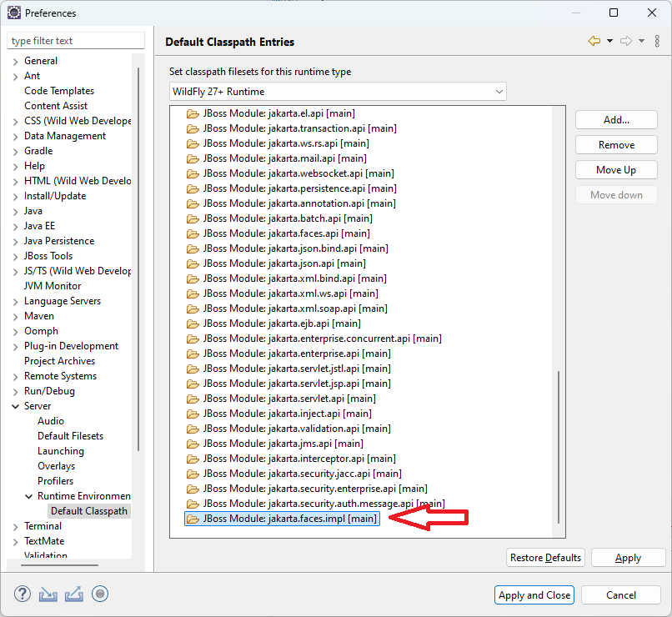Image resolution: width=672 pixels, height=617 pixels.
Task: Click folder icon for jakarta.mail.api module
Action: pos(193,158)
